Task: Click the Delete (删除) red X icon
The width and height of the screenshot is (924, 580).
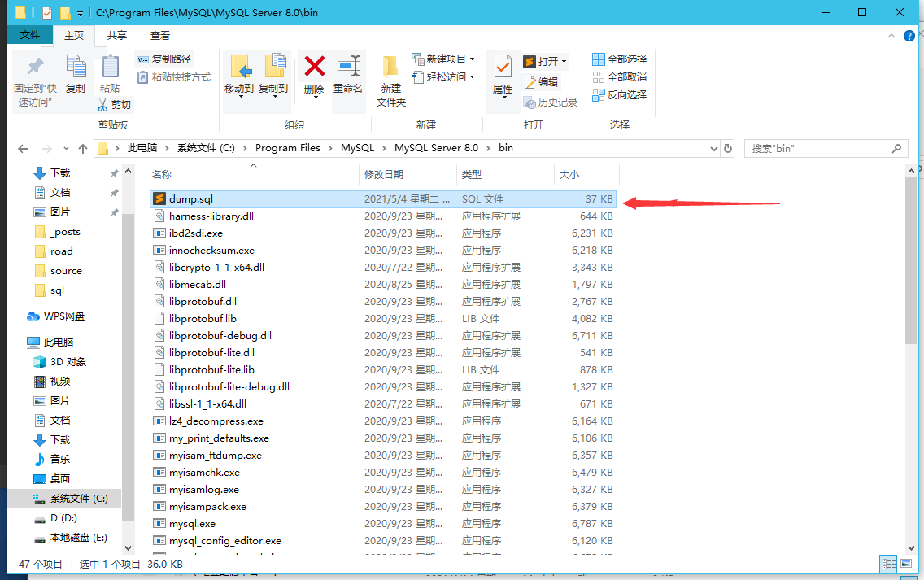Action: [314, 67]
